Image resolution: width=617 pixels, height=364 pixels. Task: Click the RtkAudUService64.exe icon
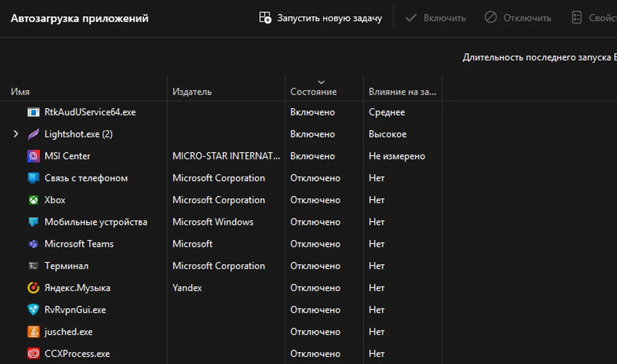coord(33,112)
